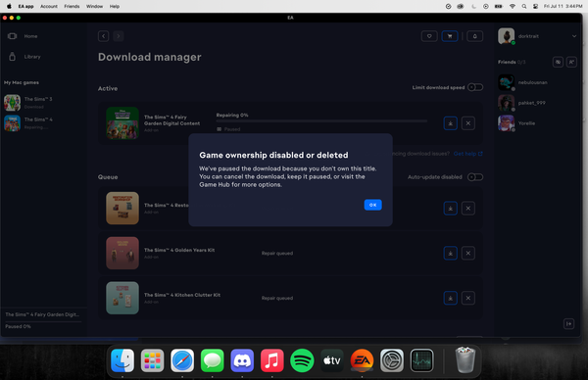The height and width of the screenshot is (380, 588).
Task: Open Spotify from the dock
Action: tap(302, 360)
